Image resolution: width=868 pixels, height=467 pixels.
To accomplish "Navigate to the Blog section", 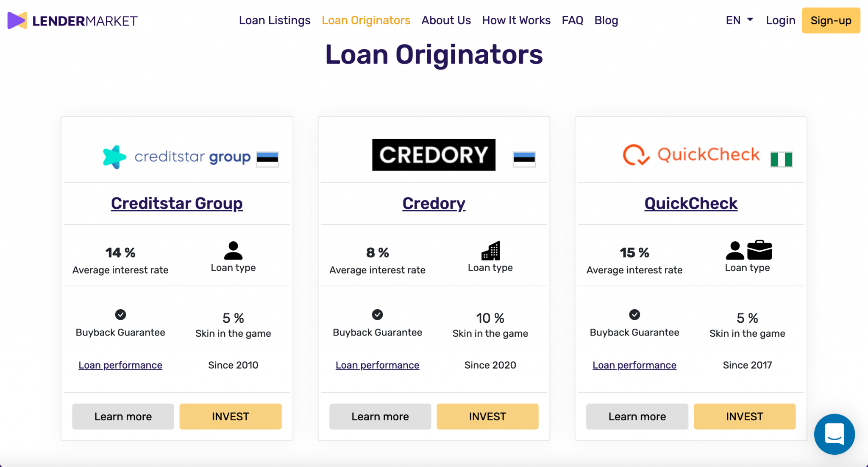I will (606, 20).
